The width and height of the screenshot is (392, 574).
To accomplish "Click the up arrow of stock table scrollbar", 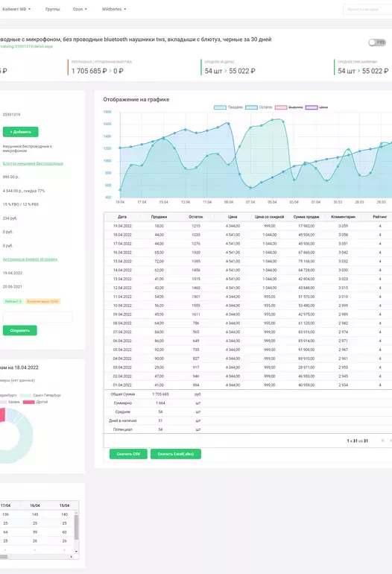I will coord(76,513).
